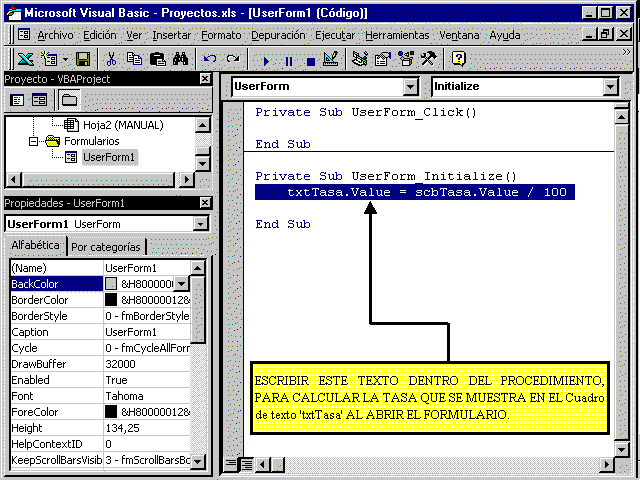Screen dimensions: 640x480
Task: Select UserForm1 in project tree
Action: [109, 157]
